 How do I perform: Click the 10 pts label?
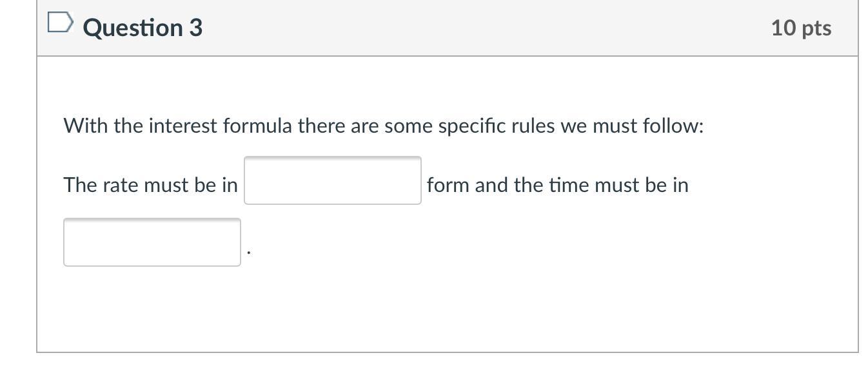click(801, 28)
